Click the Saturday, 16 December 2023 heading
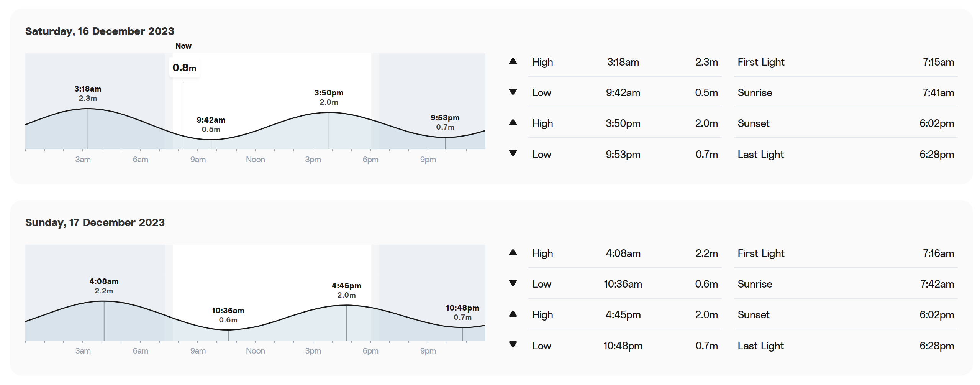 (x=100, y=31)
